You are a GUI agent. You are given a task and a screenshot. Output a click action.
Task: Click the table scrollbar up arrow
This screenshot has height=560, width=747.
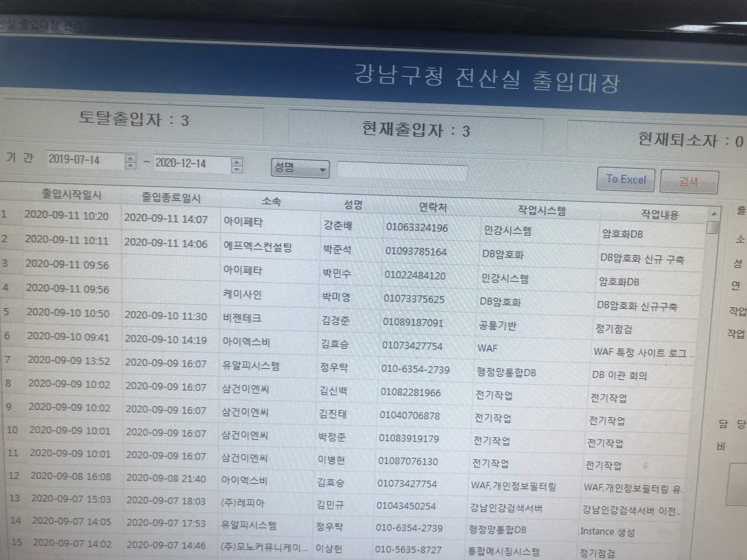pos(714,214)
